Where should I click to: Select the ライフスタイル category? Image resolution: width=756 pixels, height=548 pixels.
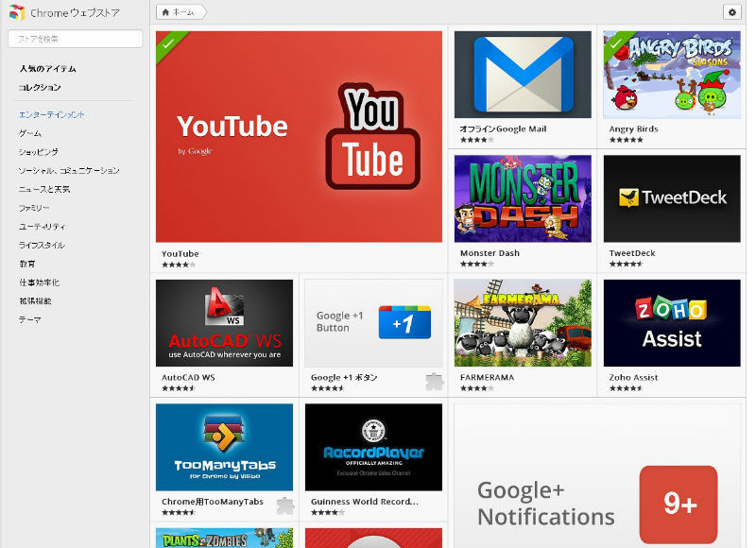pos(42,245)
